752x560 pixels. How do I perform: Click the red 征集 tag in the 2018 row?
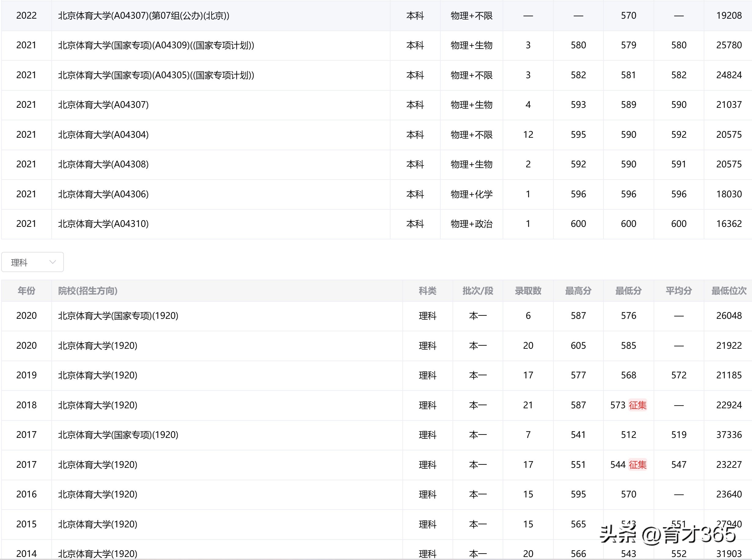point(639,405)
